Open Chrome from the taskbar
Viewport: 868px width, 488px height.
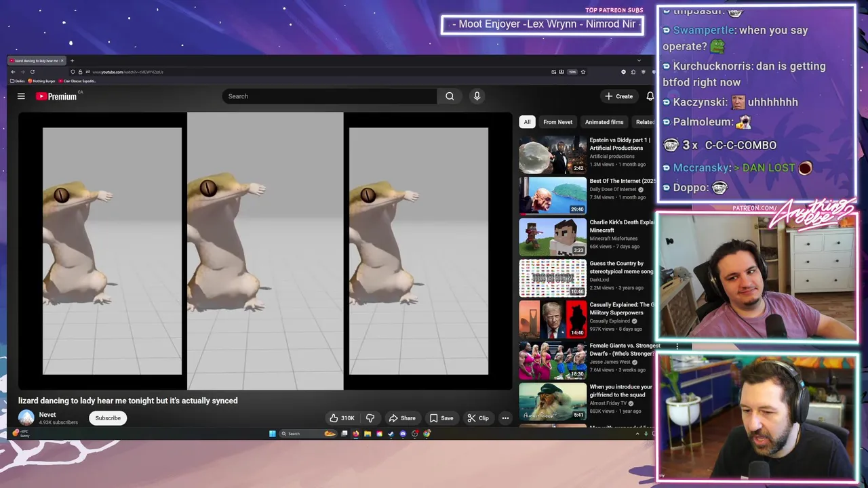(427, 434)
